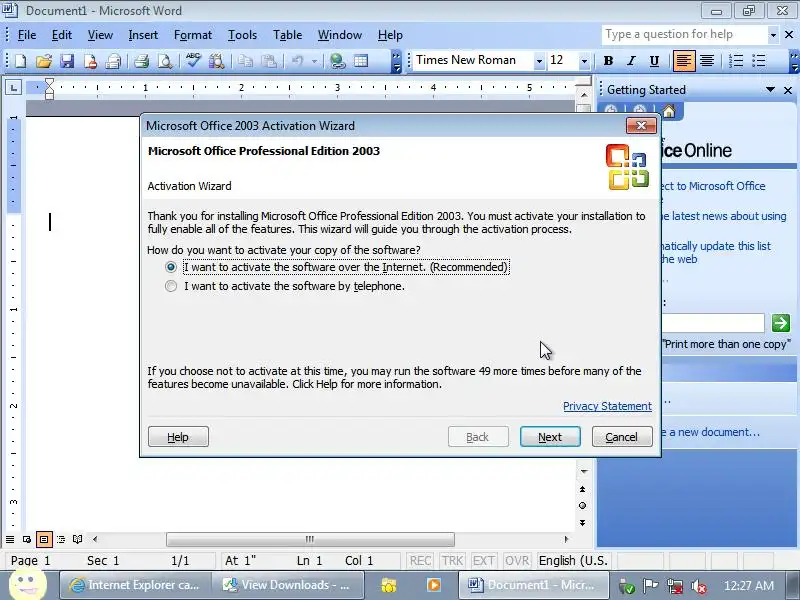Open the font size dropdown arrow
The width and height of the screenshot is (800, 600).
[584, 62]
